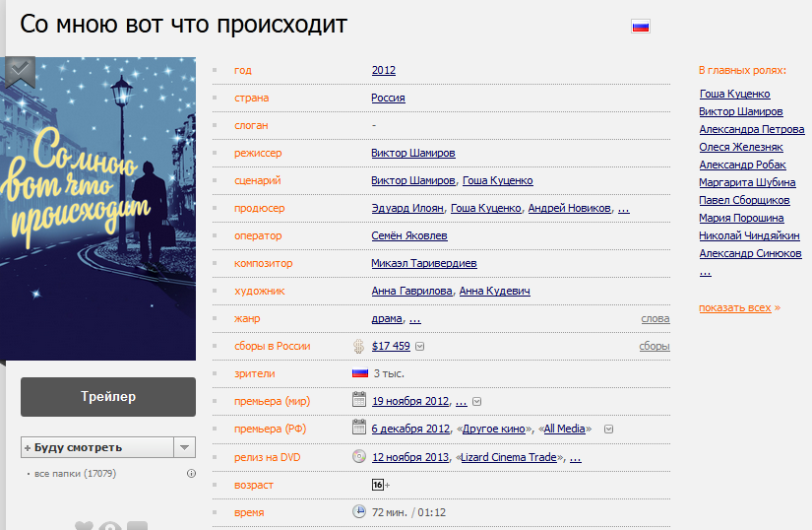Open actress Маргарита Шубина link

[747, 182]
